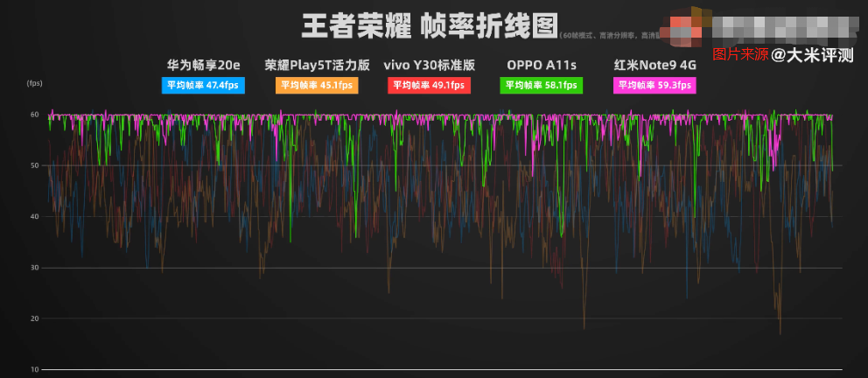
Task: Click the orange 平均帧率 45.1fps badge
Action: click(x=318, y=85)
